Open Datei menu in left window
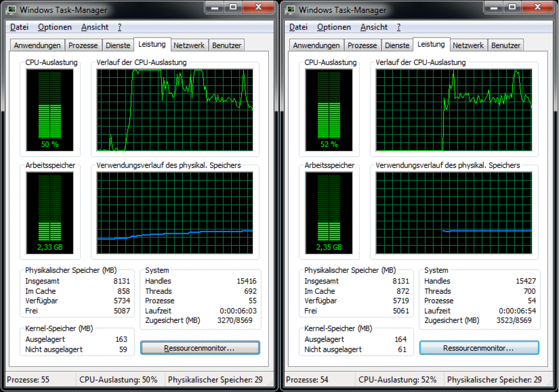This screenshot has width=559, height=392. click(x=19, y=27)
